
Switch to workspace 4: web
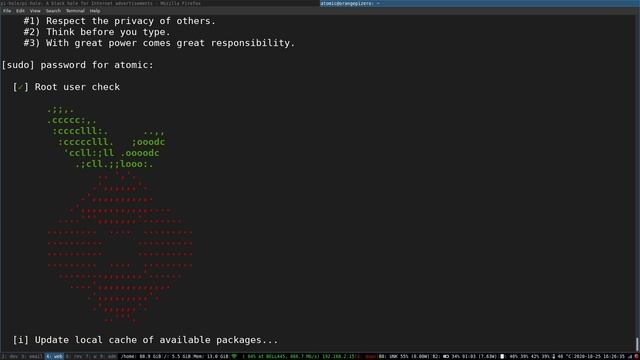[54, 356]
